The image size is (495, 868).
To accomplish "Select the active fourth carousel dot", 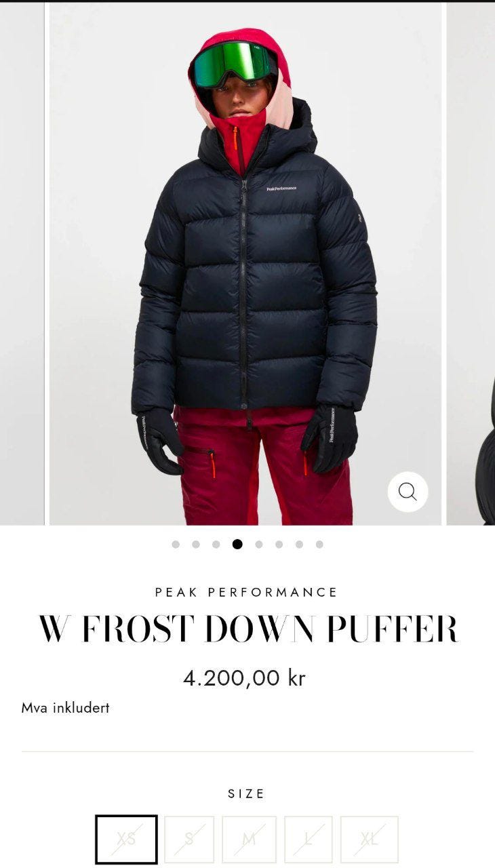I will click(237, 544).
